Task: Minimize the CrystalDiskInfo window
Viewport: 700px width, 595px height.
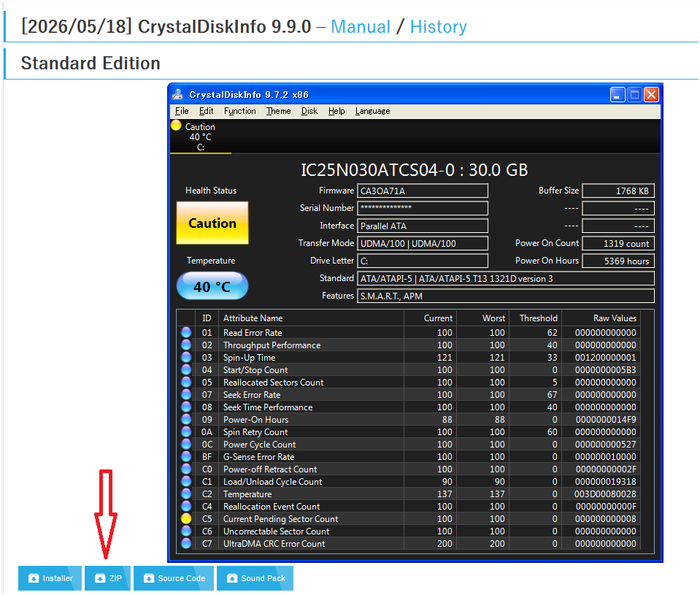Action: 618,95
